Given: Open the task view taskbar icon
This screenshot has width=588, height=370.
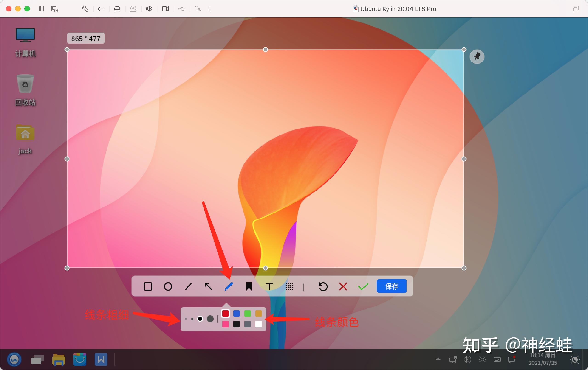Looking at the screenshot, I should 37,359.
